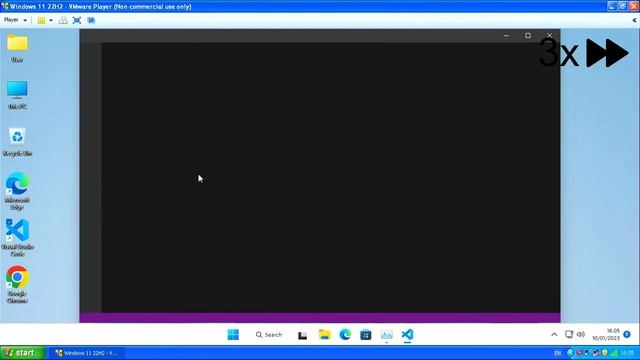Select Visual Studio Code desktop shortcut
Viewport: 640px width, 360px height.
click(17, 237)
